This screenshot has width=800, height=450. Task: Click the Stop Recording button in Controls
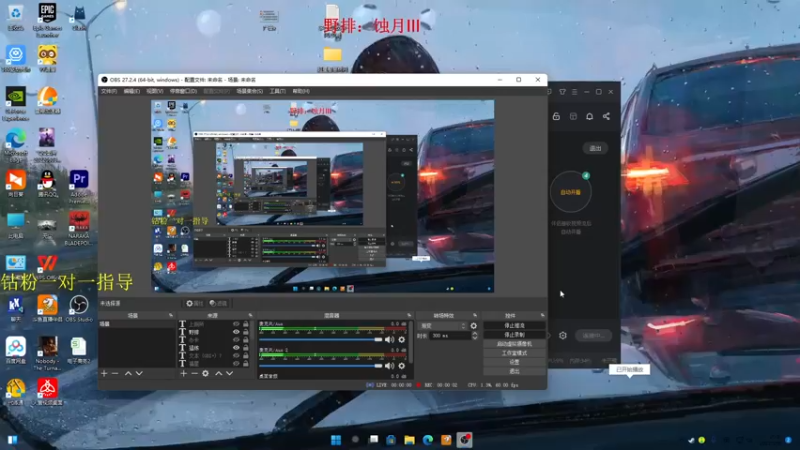coord(514,335)
